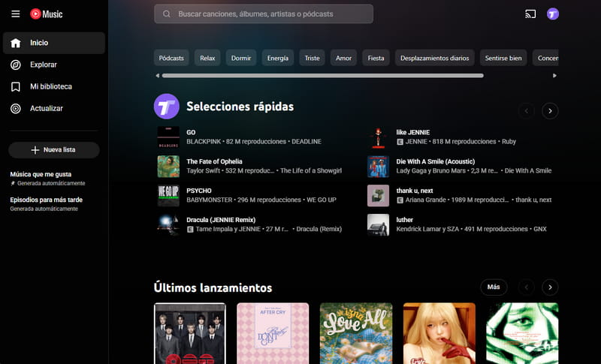
Task: Click the YouTube Music logo
Action: [x=47, y=14]
